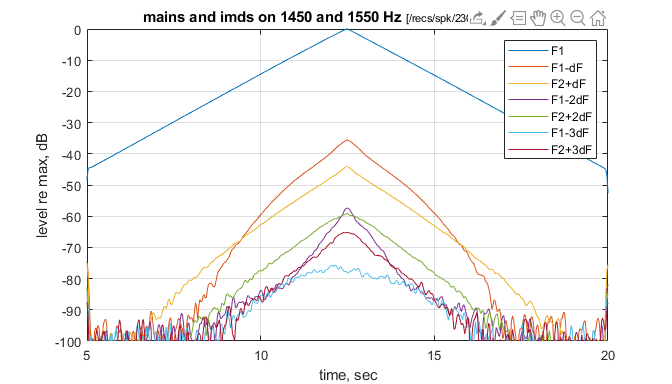Click the blue F1 legend line sample
The height and width of the screenshot is (384, 672).
(x=528, y=51)
